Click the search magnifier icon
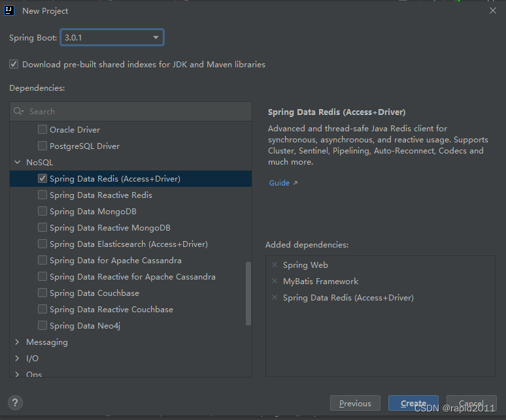Viewport: 506px width, 420px height. 18,111
